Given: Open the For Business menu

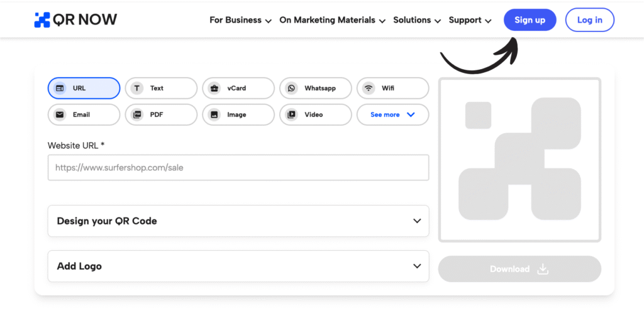Looking at the screenshot, I should [x=241, y=19].
